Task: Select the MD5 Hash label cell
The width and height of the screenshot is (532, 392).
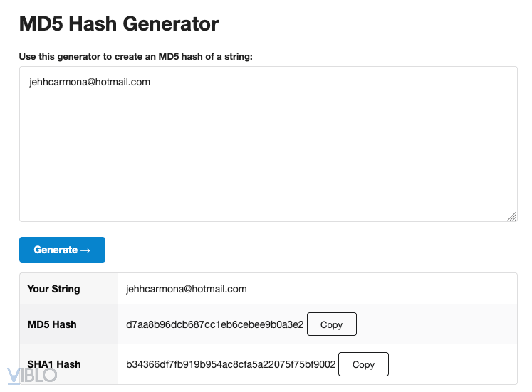Action: (52, 324)
